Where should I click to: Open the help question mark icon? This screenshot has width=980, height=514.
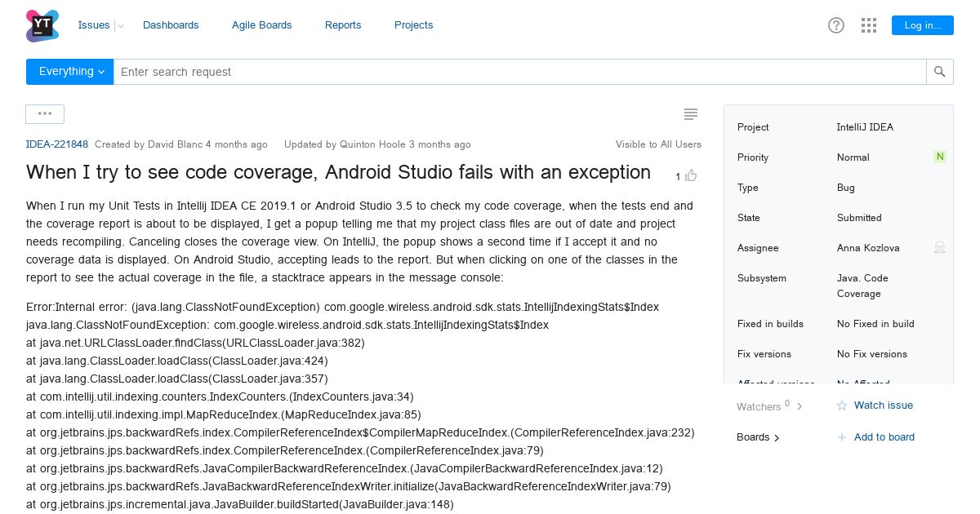pos(836,25)
